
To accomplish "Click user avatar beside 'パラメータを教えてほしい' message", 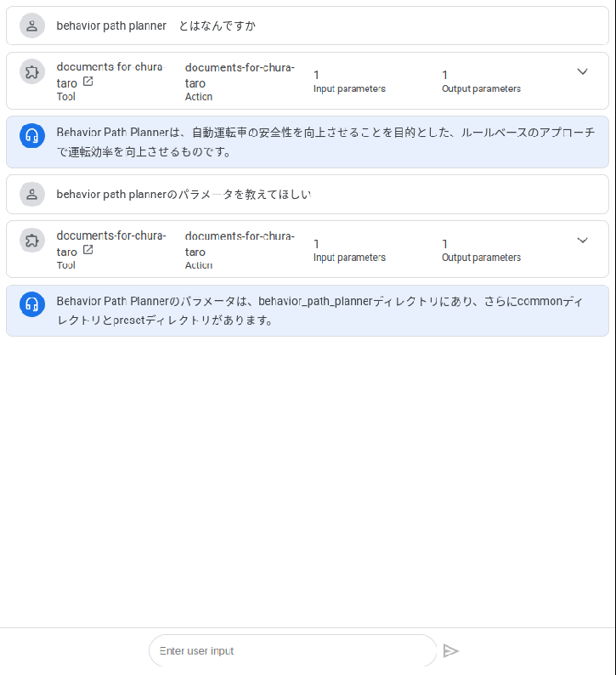I will point(32,195).
